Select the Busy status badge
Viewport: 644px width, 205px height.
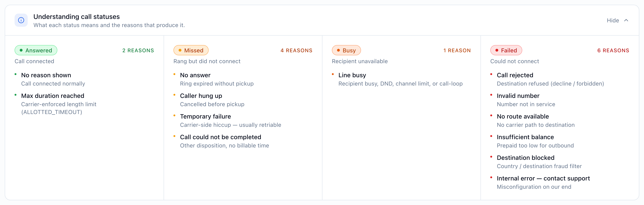tap(346, 50)
